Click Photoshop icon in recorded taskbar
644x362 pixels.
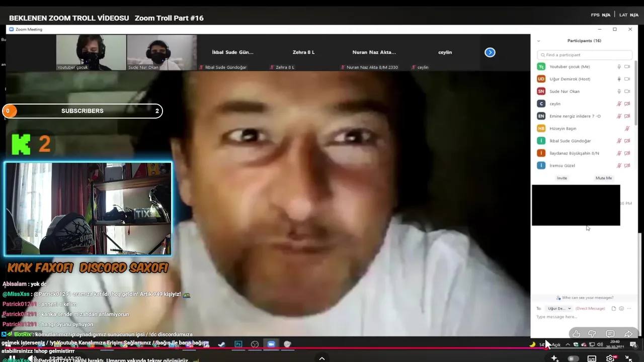(x=238, y=344)
